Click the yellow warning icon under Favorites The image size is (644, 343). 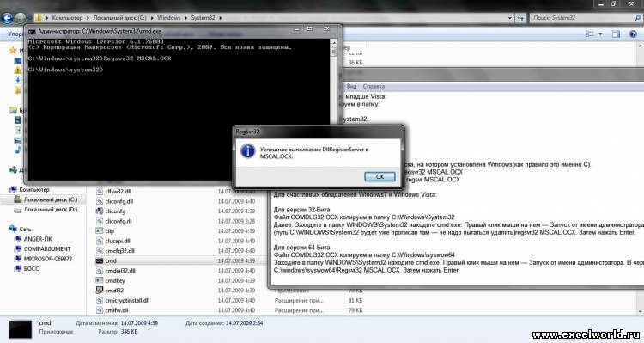18,70
